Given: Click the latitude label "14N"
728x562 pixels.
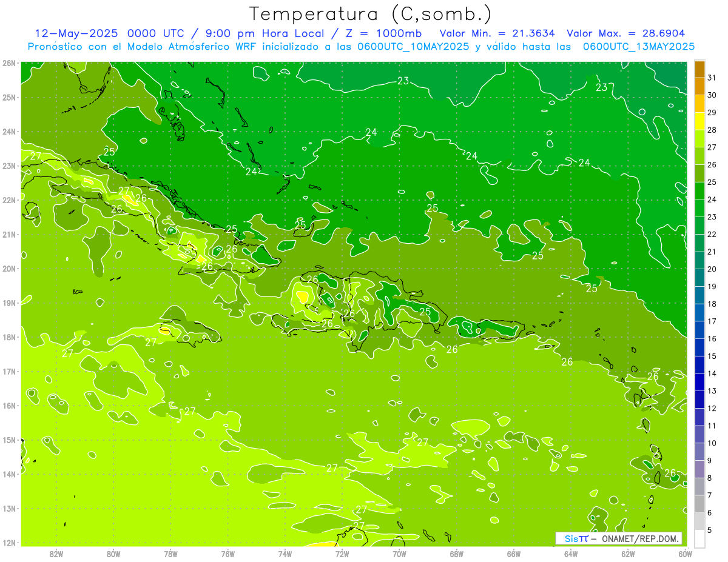Looking at the screenshot, I should point(9,474).
